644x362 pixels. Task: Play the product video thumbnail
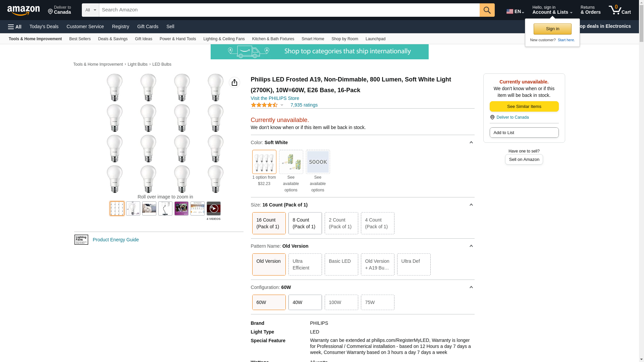point(213,208)
